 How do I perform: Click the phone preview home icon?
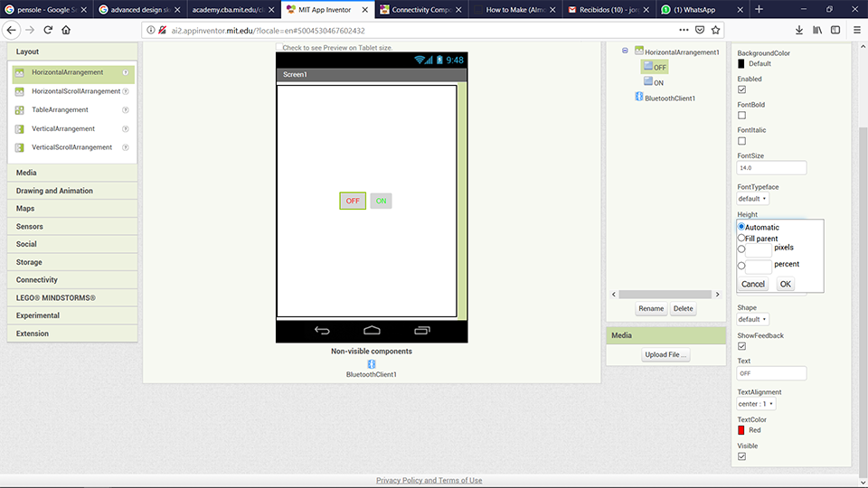click(372, 331)
